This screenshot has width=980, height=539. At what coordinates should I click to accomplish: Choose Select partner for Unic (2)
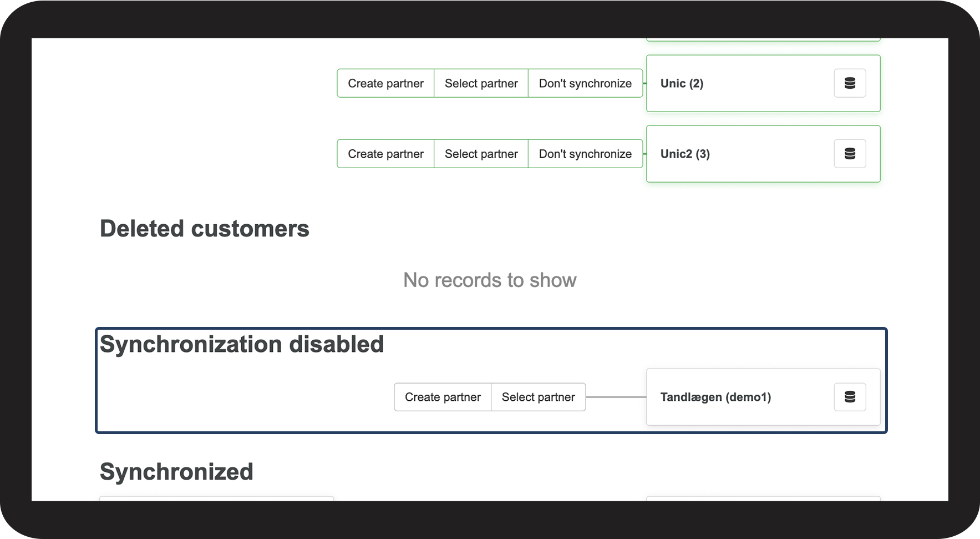[481, 83]
